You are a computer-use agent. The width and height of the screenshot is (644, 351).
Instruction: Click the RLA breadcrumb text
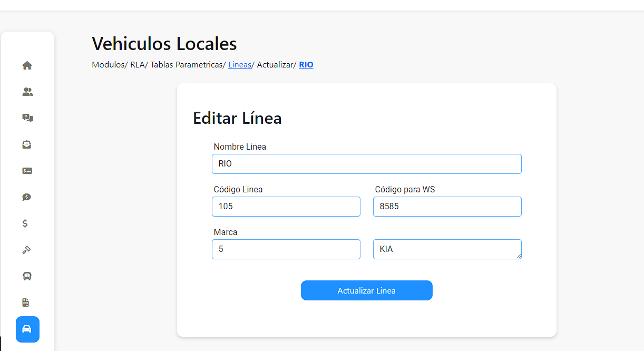(138, 65)
